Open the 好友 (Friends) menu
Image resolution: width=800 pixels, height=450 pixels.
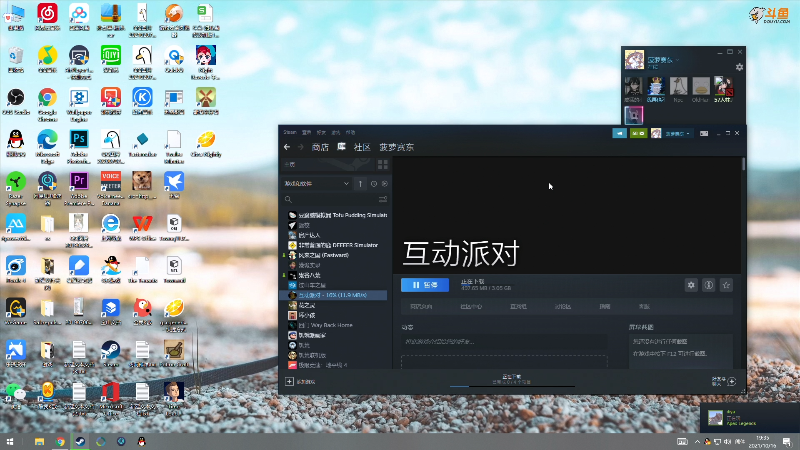click(x=321, y=132)
